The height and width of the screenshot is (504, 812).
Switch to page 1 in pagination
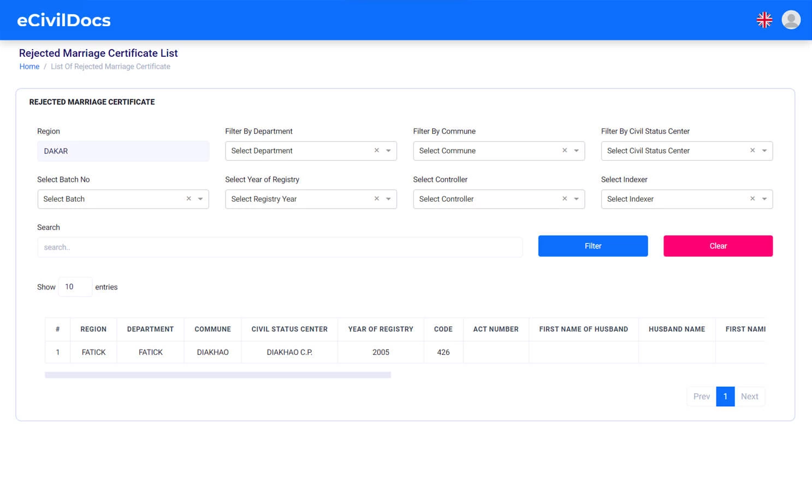click(725, 396)
